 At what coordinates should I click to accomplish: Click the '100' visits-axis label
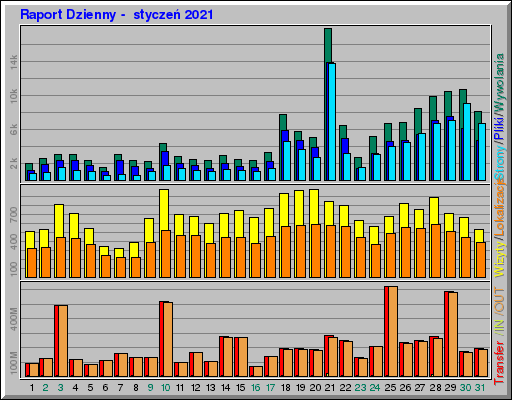coord(13,268)
